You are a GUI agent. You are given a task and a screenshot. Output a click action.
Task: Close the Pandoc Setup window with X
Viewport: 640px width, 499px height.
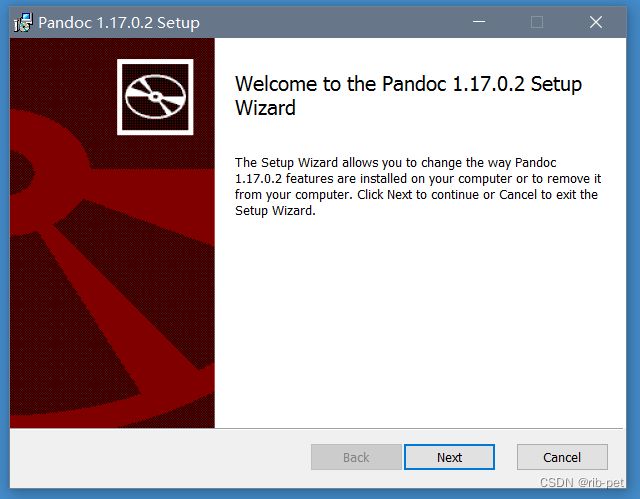[x=596, y=22]
